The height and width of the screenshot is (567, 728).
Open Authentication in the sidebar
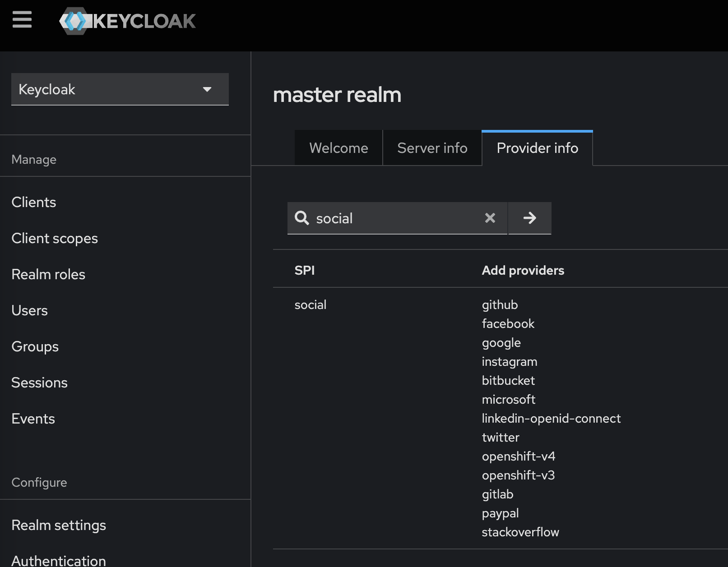[x=59, y=560]
